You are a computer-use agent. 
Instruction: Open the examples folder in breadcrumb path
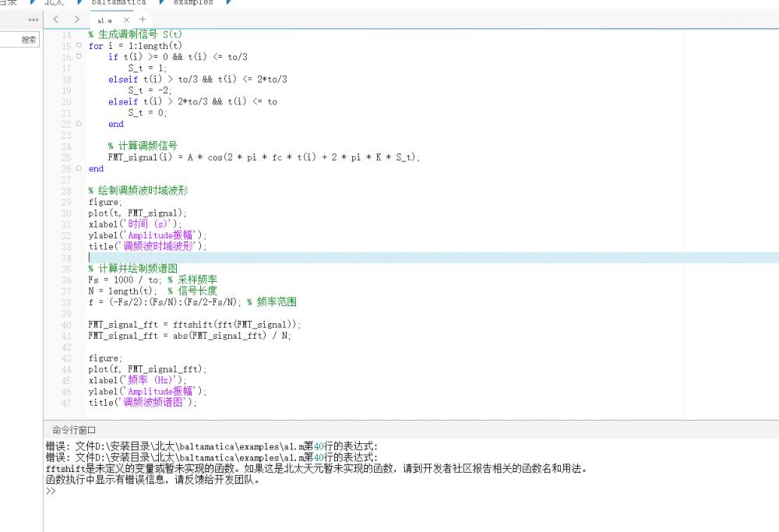(193, 2)
